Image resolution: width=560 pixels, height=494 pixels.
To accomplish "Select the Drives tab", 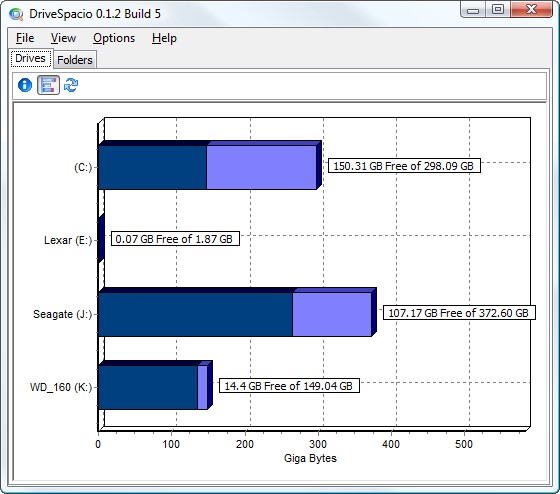I will pyautogui.click(x=30, y=58).
